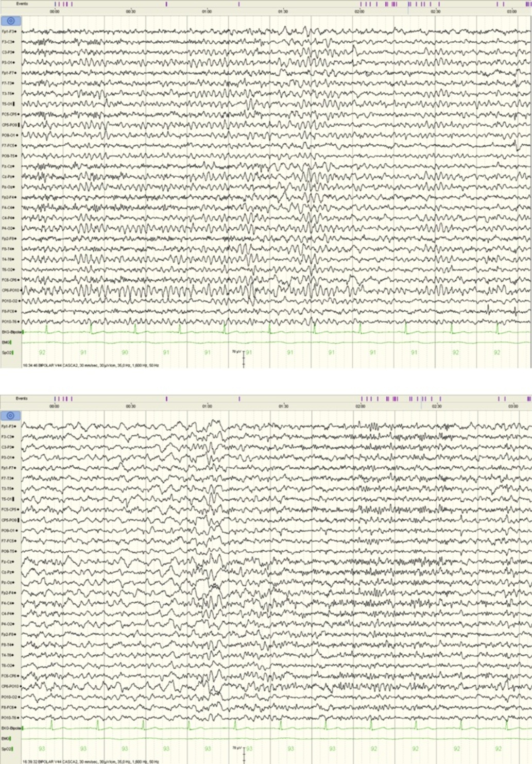Click the EKG-Bipolar channel label in upper panel

pos(10,332)
